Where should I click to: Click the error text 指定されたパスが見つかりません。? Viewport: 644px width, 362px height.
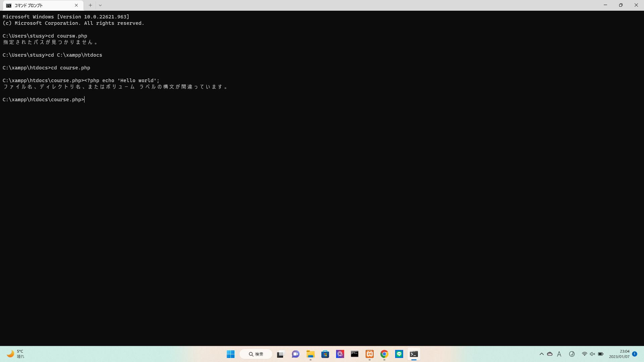50,42
